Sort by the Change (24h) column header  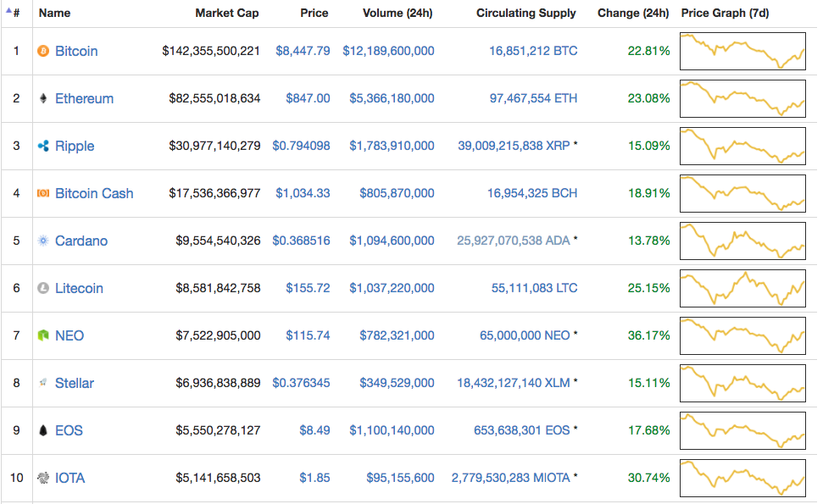coord(632,14)
